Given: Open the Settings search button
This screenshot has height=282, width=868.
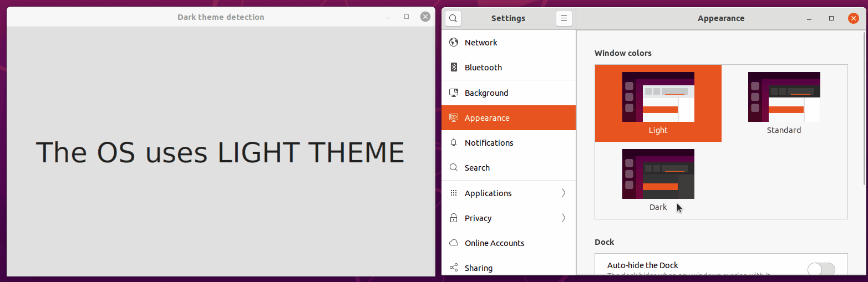Looking at the screenshot, I should [453, 18].
